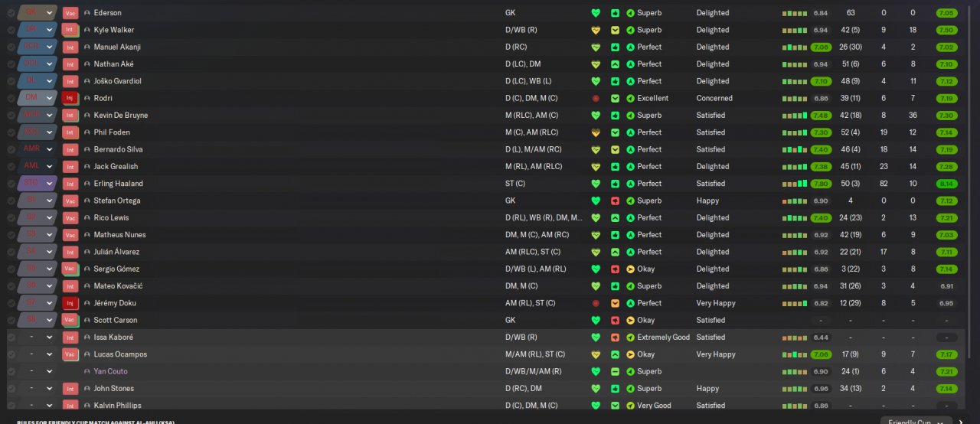
Task: Open the STC position dropdown for Erling Haaland
Action: pyautogui.click(x=38, y=184)
